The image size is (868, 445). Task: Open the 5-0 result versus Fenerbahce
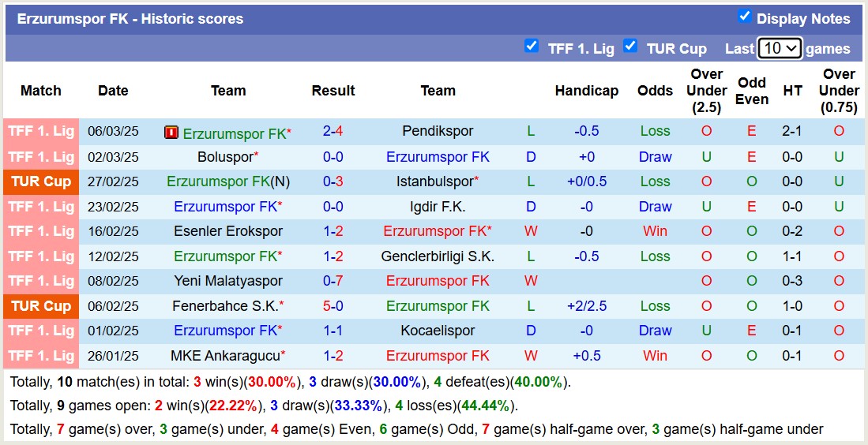pyautogui.click(x=333, y=305)
